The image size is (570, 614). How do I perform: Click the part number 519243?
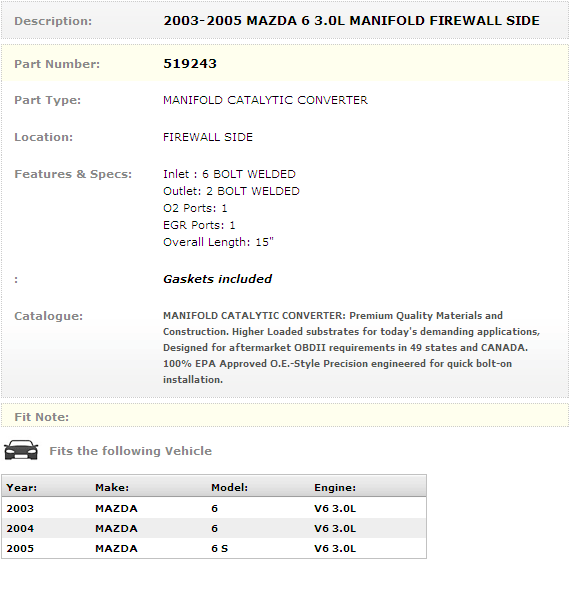pos(190,63)
